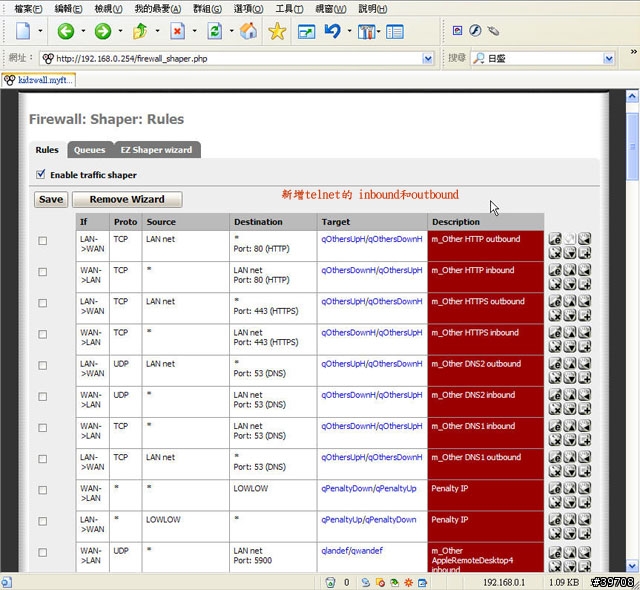Edit the m_Other HTTPS outbound rule
The width and height of the screenshot is (640, 590).
(555, 301)
